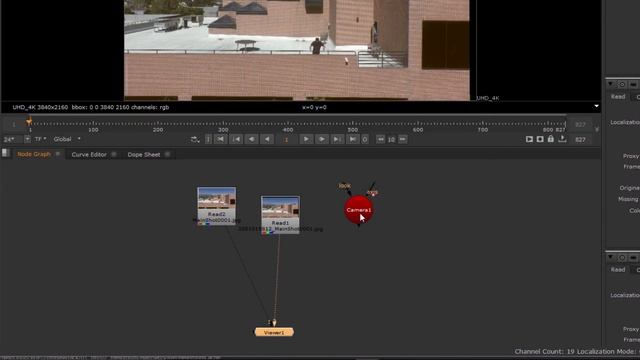The height and width of the screenshot is (360, 640).
Task: Click the Channel Count status text
Action: pyautogui.click(x=544, y=351)
